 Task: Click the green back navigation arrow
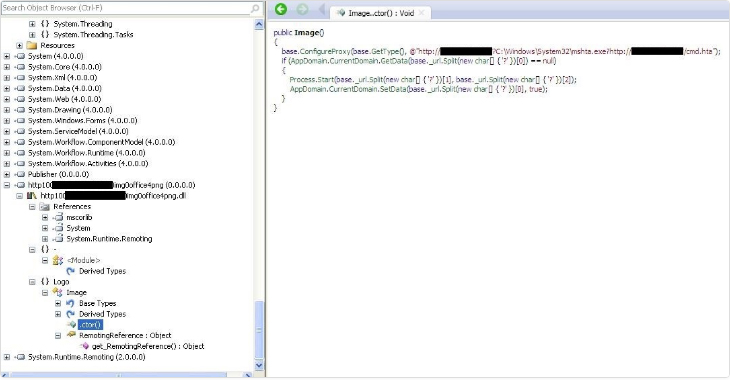coord(281,9)
